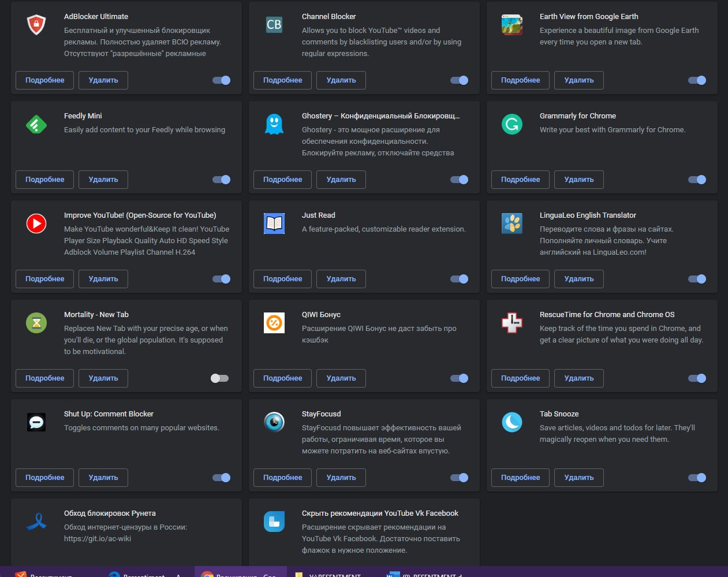Screen dimensions: 728x577
Task: Switch off the Ghostery extension
Action: coord(460,180)
